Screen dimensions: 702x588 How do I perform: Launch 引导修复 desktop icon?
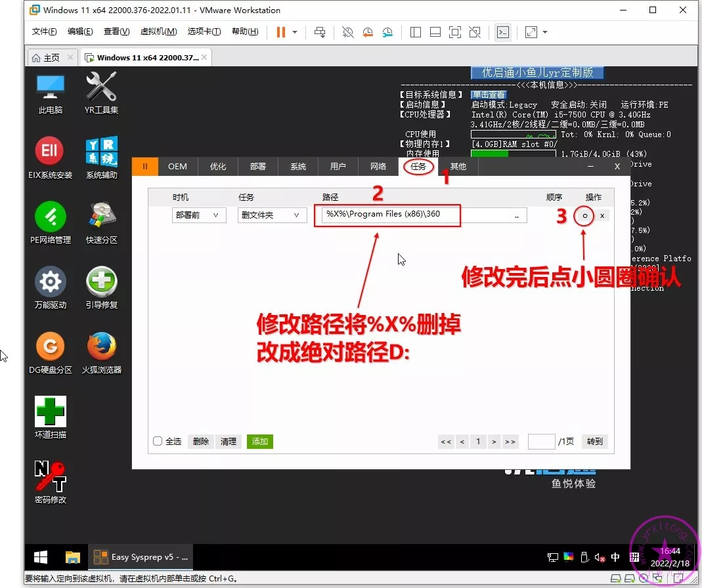pos(101,282)
